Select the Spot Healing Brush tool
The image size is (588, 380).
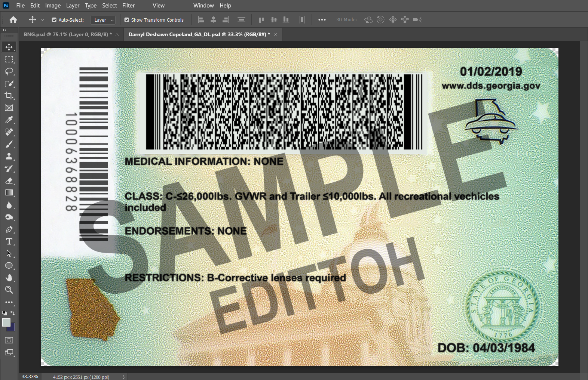pyautogui.click(x=9, y=132)
